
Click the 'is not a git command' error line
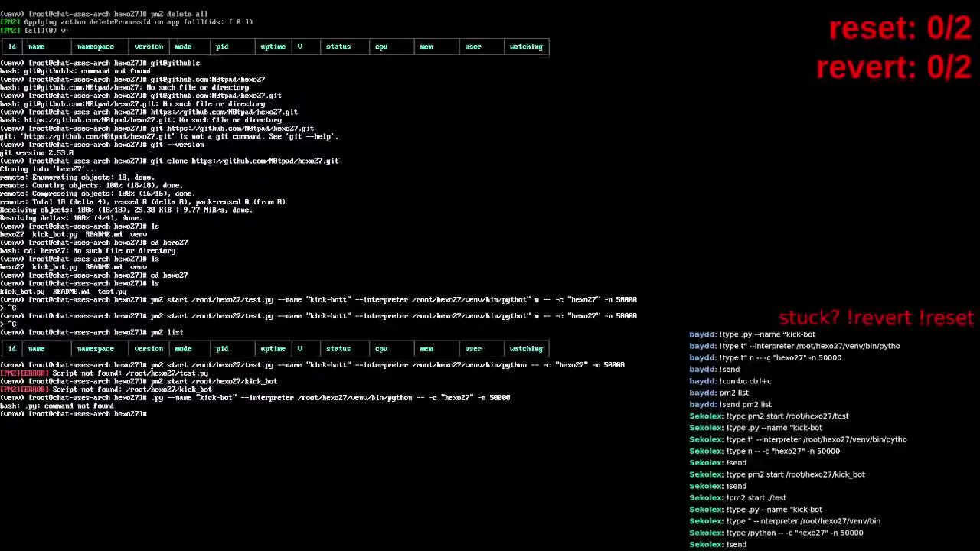click(x=169, y=136)
